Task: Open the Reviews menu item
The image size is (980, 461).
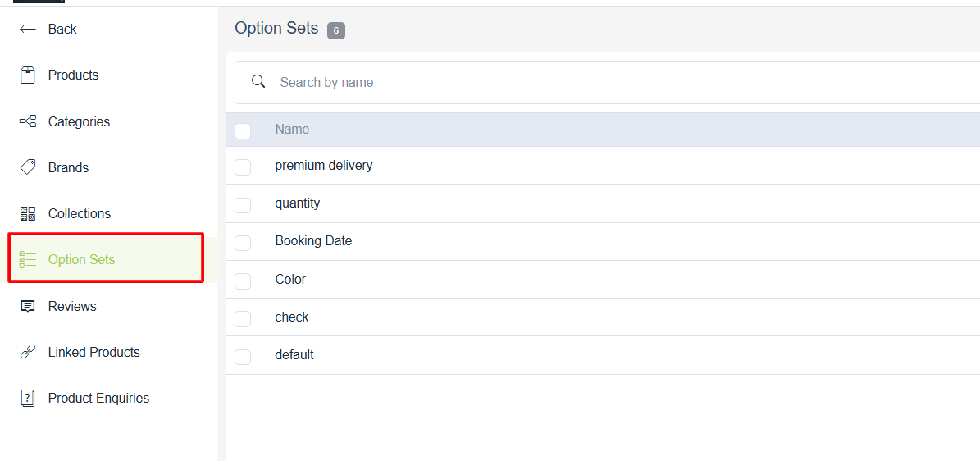Action: (x=72, y=306)
